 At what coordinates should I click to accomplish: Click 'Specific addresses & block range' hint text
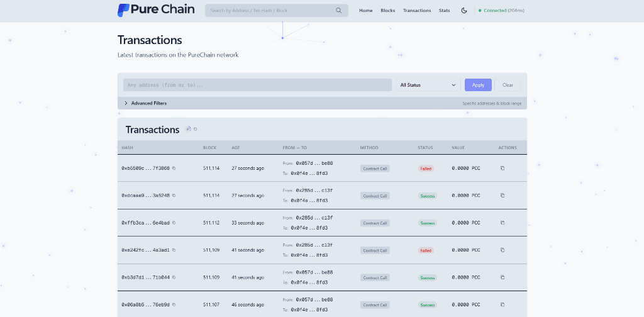coord(492,104)
